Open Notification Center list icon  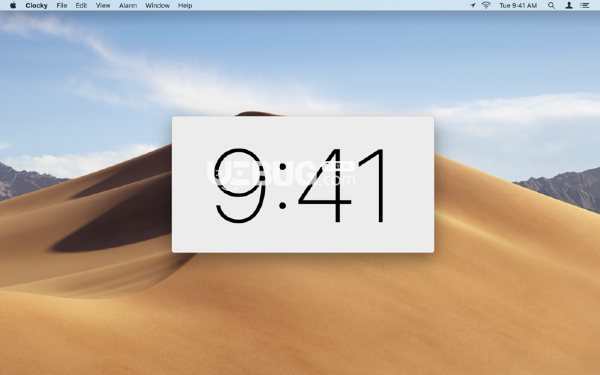coord(584,5)
